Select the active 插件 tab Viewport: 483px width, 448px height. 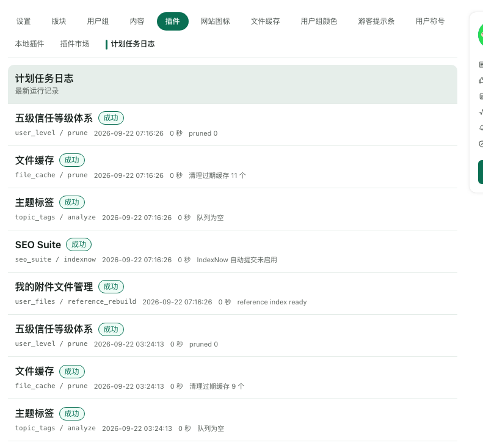[x=172, y=21]
